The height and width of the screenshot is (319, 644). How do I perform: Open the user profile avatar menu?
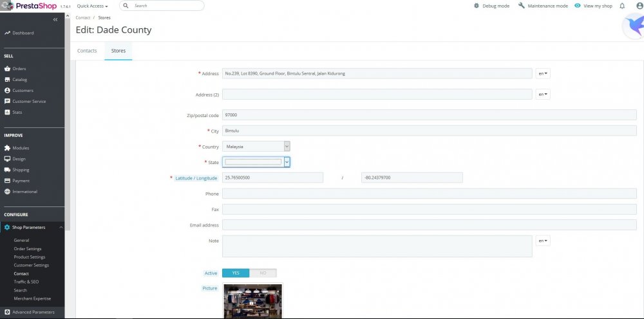[x=640, y=6]
